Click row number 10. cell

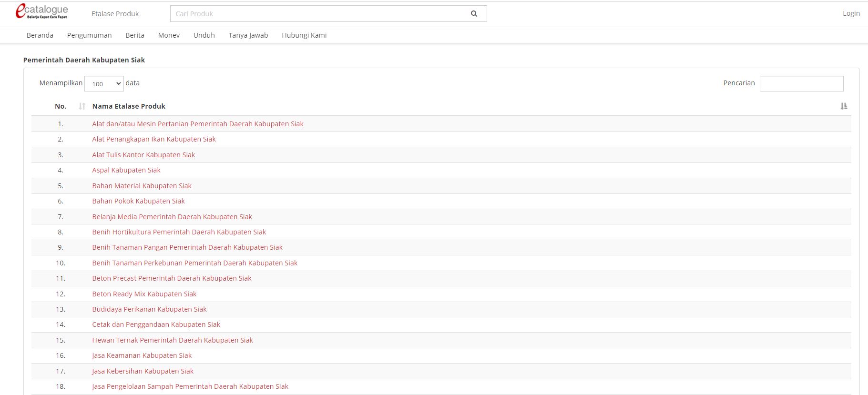click(61, 263)
